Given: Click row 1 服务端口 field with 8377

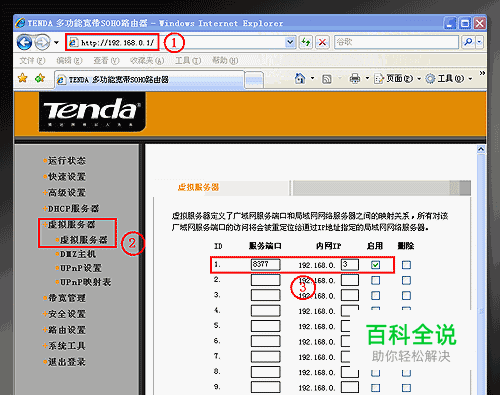Looking at the screenshot, I should [266, 265].
